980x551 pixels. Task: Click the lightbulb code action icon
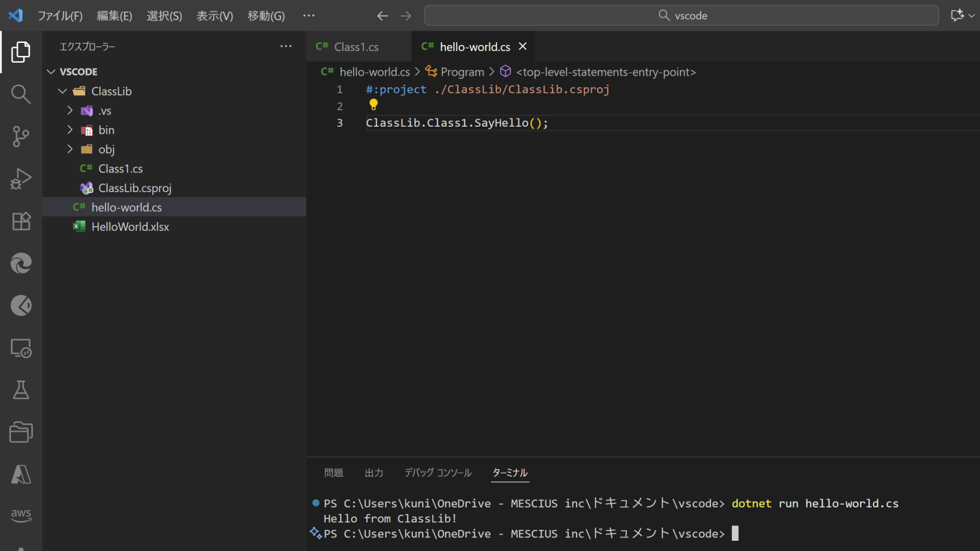[373, 105]
